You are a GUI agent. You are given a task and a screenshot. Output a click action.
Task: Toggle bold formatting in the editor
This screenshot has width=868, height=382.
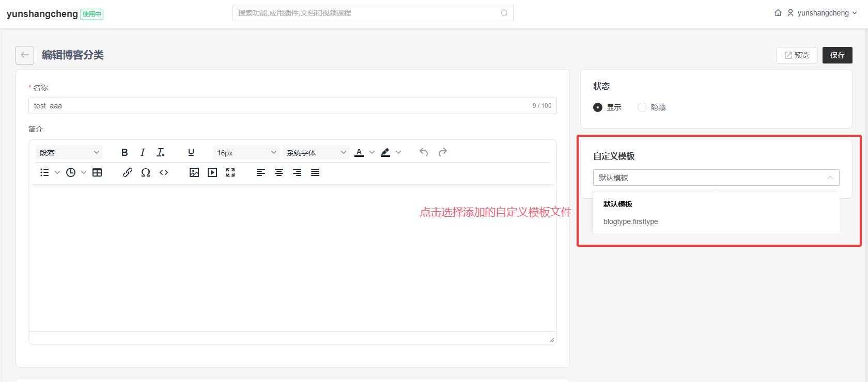[x=125, y=152]
